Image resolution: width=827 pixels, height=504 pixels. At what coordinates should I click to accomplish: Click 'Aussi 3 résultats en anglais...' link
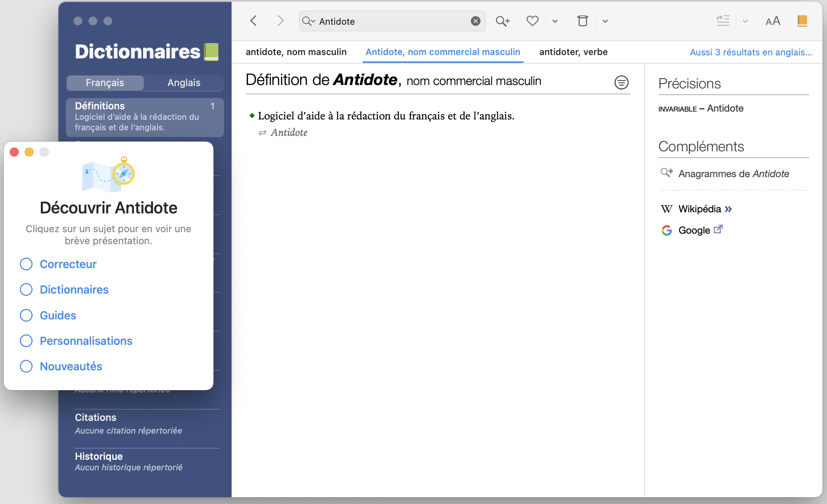click(x=751, y=52)
